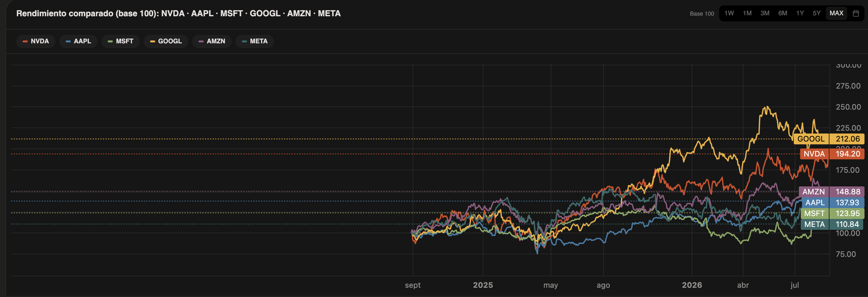Click the 2026 x-axis label
Screen dimensions: 868x297
point(692,285)
